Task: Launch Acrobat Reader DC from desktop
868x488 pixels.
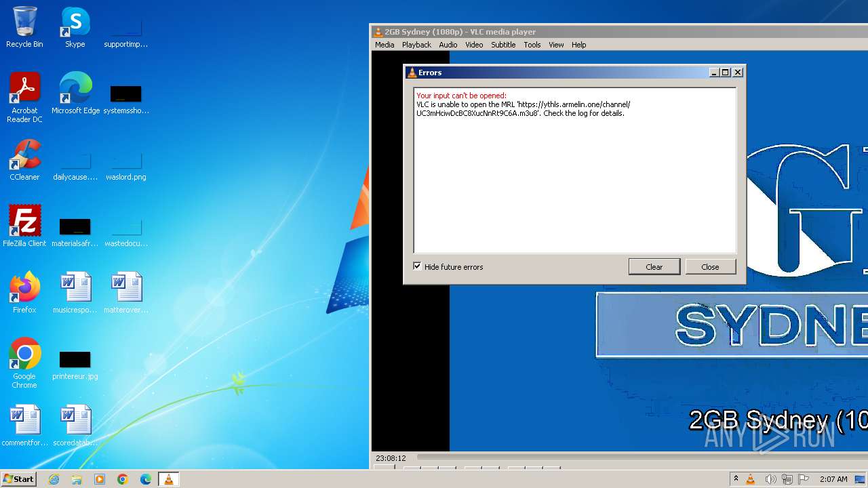Action: [24, 98]
